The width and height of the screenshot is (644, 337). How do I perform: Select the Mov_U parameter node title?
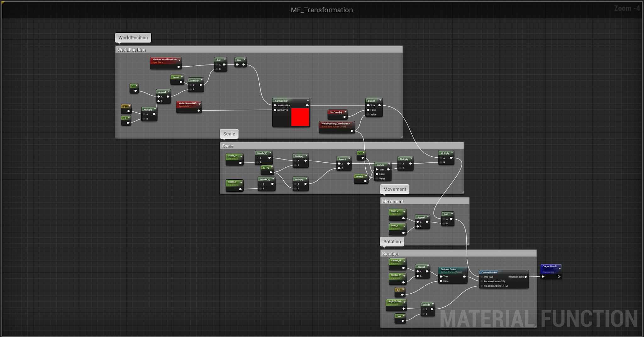[395, 211]
